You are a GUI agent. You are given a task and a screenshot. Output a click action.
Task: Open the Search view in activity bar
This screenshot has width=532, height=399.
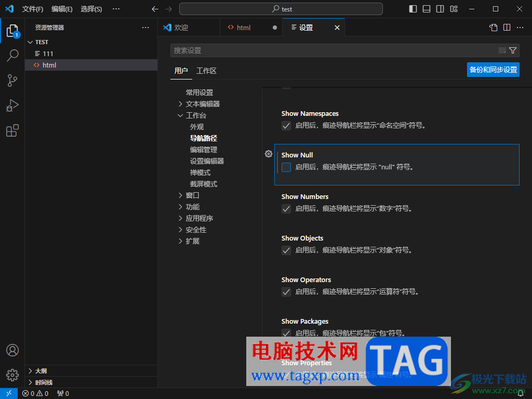coord(12,56)
